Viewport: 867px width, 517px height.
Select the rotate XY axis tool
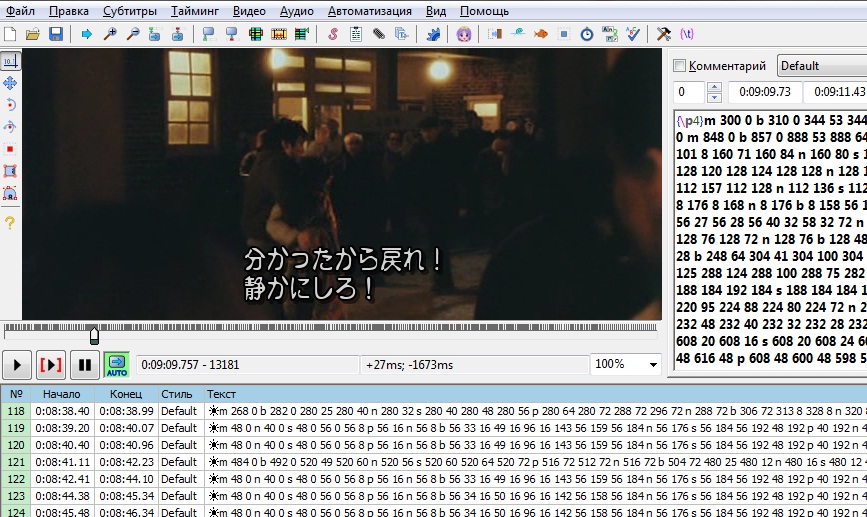click(x=10, y=127)
